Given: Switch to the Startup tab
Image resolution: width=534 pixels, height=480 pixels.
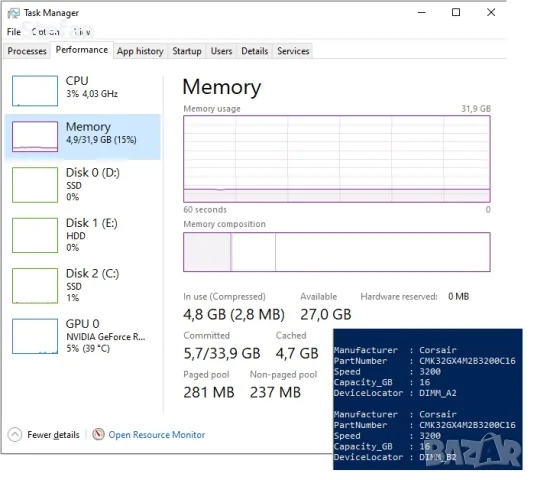Looking at the screenshot, I should pyautogui.click(x=187, y=51).
